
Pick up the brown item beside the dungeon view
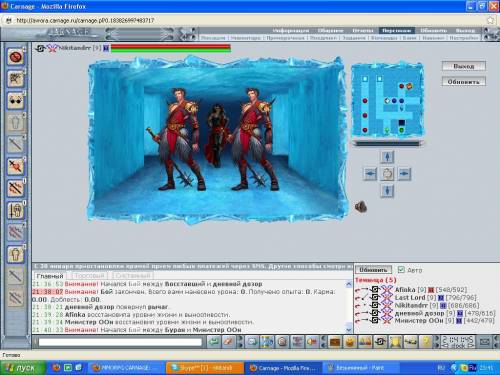coord(361,207)
